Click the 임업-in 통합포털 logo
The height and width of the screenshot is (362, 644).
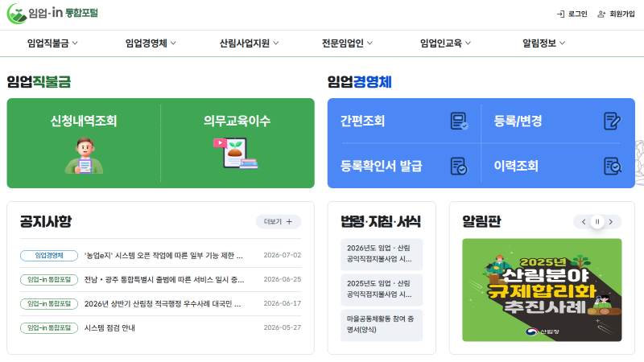point(52,14)
